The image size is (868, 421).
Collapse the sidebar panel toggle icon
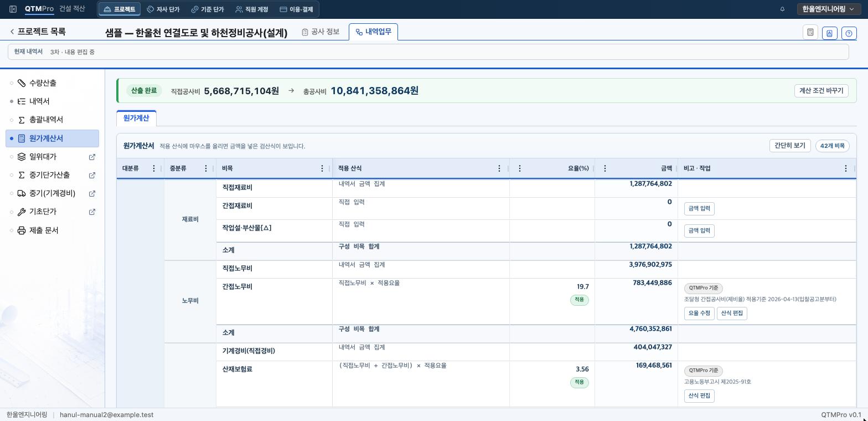[13, 9]
